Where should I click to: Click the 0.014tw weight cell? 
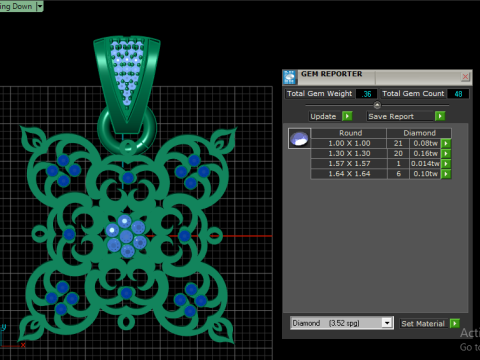tap(425, 164)
